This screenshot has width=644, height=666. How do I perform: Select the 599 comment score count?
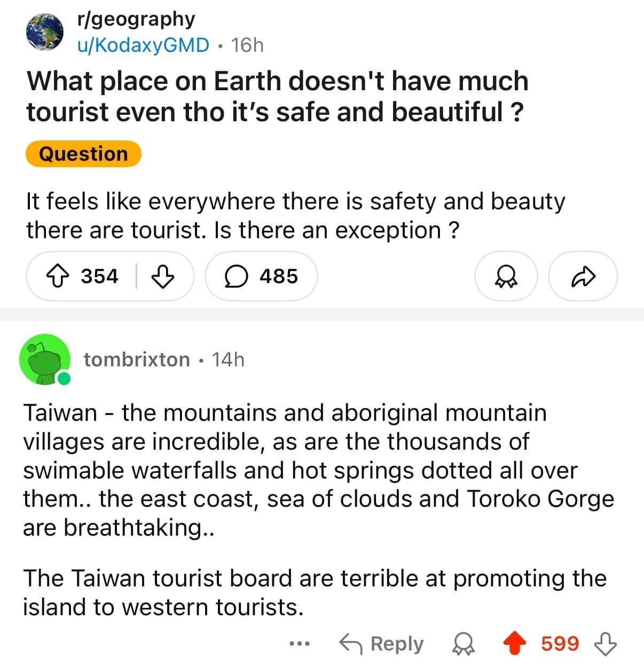[560, 644]
